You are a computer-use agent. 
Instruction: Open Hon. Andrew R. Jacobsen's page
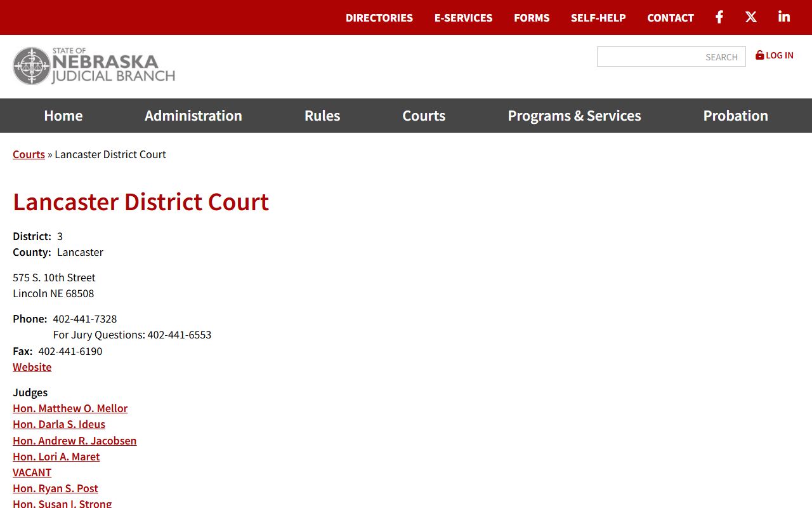pyautogui.click(x=75, y=441)
